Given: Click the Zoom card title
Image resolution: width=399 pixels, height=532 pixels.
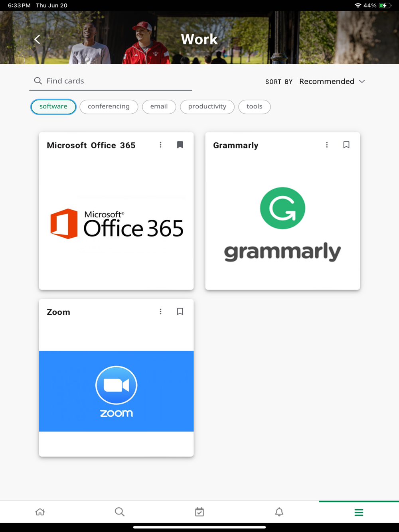Looking at the screenshot, I should tap(58, 312).
